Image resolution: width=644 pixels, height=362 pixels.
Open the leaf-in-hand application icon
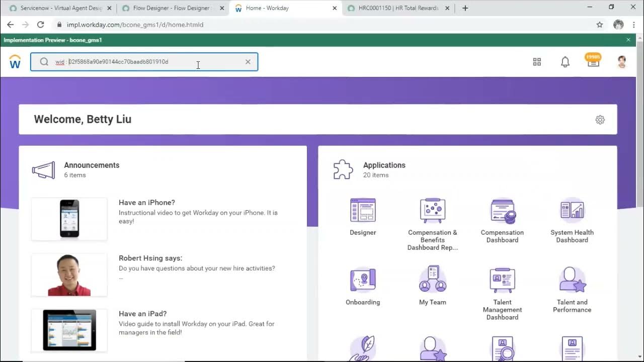coord(363,348)
